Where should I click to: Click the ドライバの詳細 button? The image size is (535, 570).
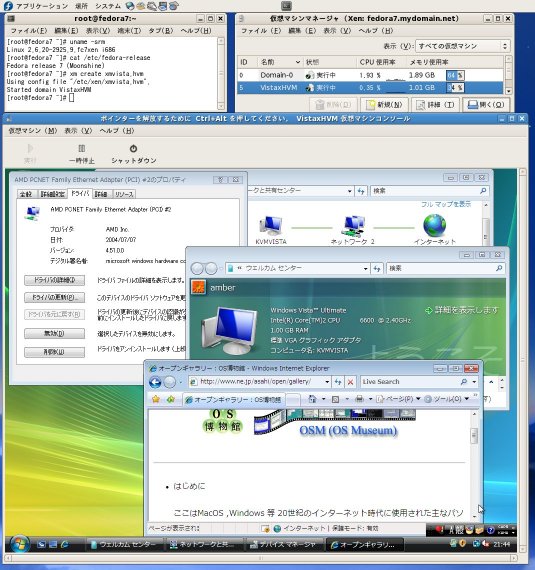point(55,280)
